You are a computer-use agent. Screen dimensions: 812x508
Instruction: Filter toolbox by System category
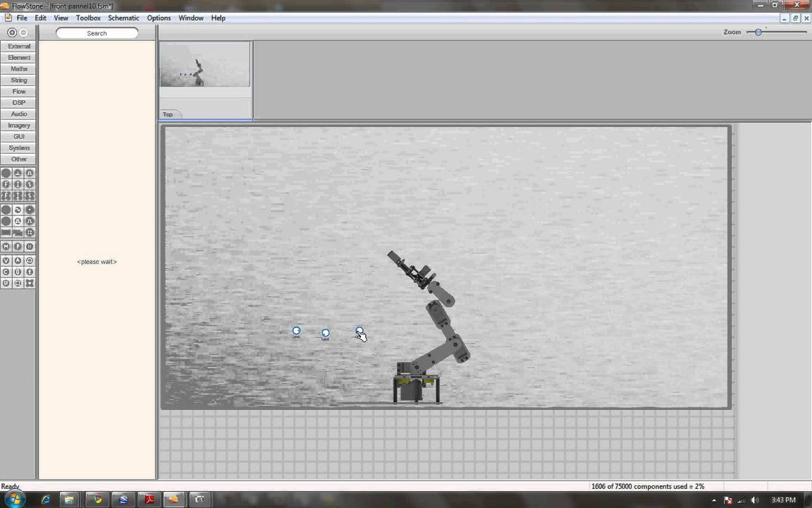pyautogui.click(x=18, y=147)
